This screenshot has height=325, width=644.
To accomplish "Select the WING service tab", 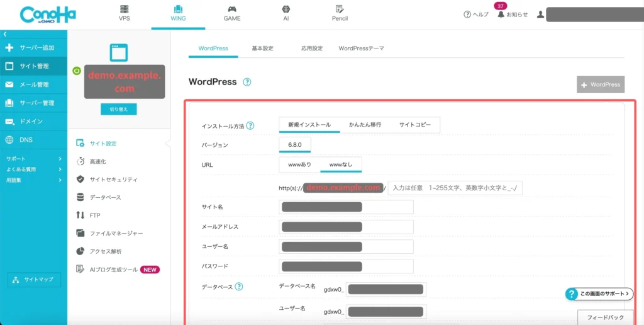I will (x=178, y=13).
